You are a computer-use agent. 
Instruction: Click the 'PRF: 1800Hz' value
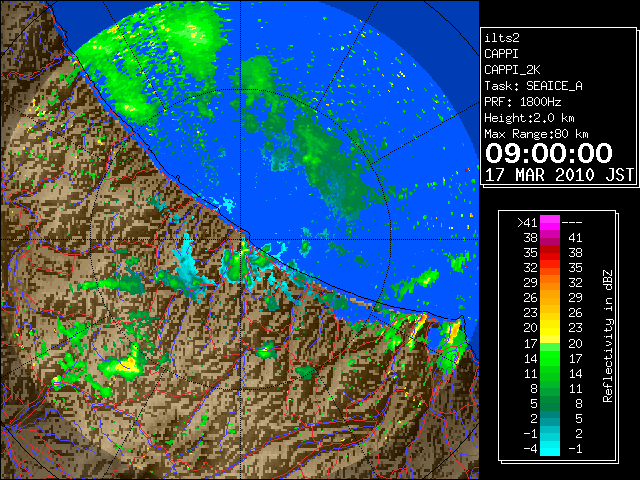click(x=522, y=102)
